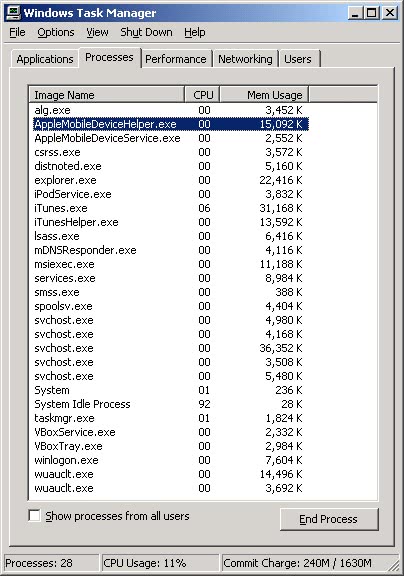Sort by the Image Name column header
This screenshot has width=404, height=576.
coord(107,95)
